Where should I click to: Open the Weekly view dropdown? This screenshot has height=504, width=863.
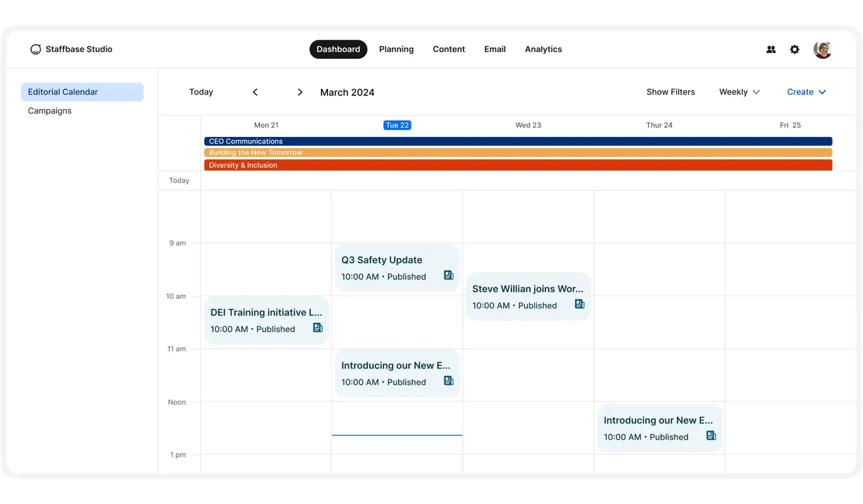[x=739, y=92]
